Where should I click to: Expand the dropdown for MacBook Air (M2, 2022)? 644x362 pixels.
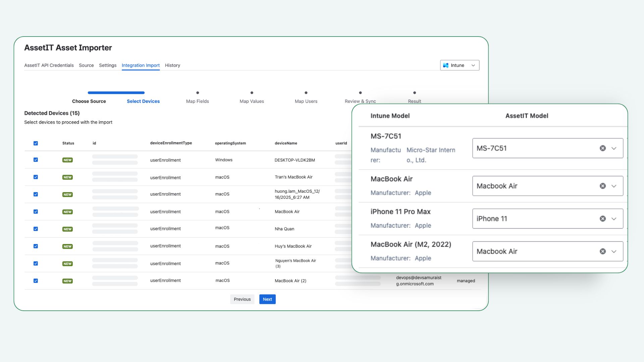[x=614, y=251]
